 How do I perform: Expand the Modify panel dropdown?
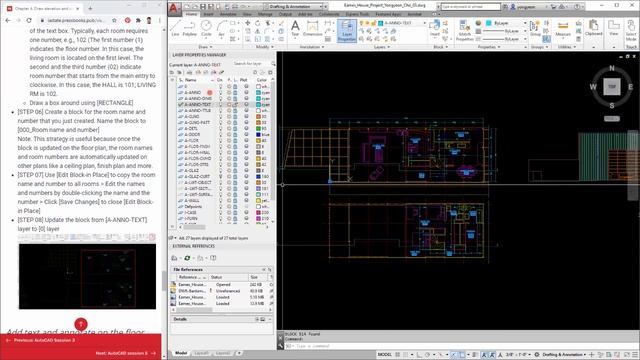tap(264, 47)
